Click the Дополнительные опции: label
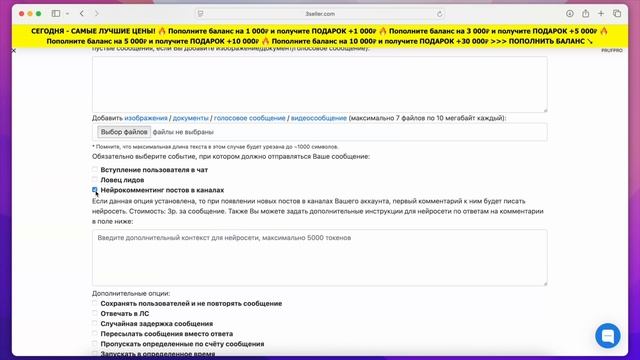 point(131,293)
